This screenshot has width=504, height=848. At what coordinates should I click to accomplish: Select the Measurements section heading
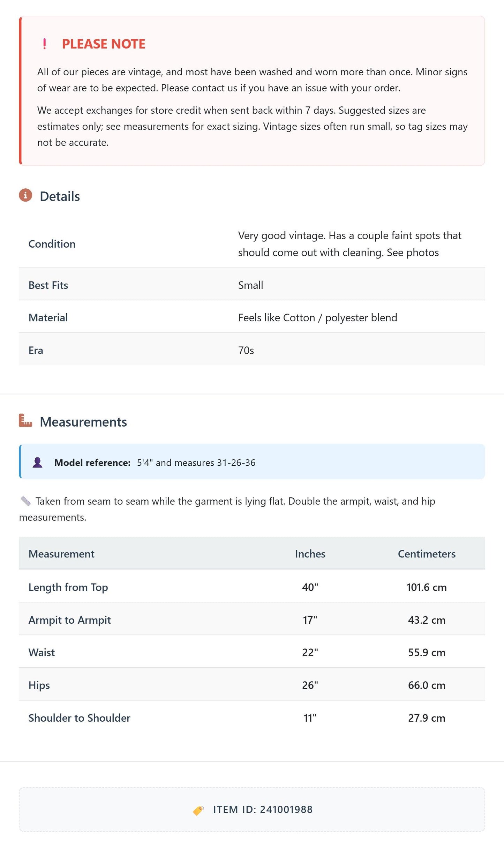(83, 422)
